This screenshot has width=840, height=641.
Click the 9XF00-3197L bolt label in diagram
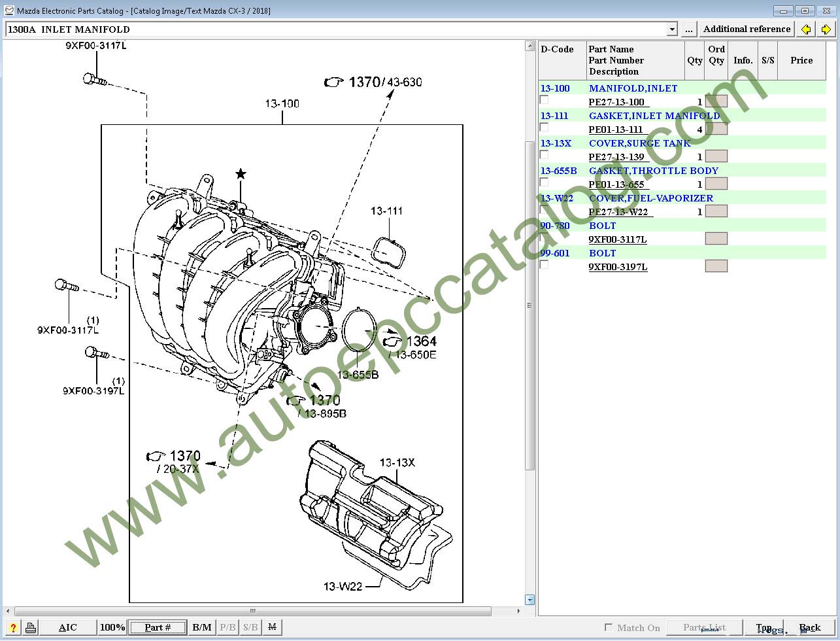tap(93, 391)
